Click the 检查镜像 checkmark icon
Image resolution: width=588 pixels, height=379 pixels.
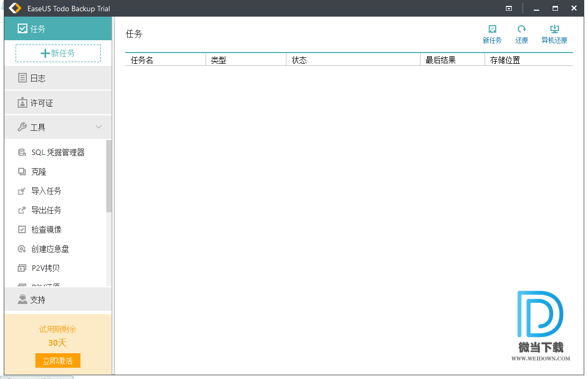click(22, 229)
